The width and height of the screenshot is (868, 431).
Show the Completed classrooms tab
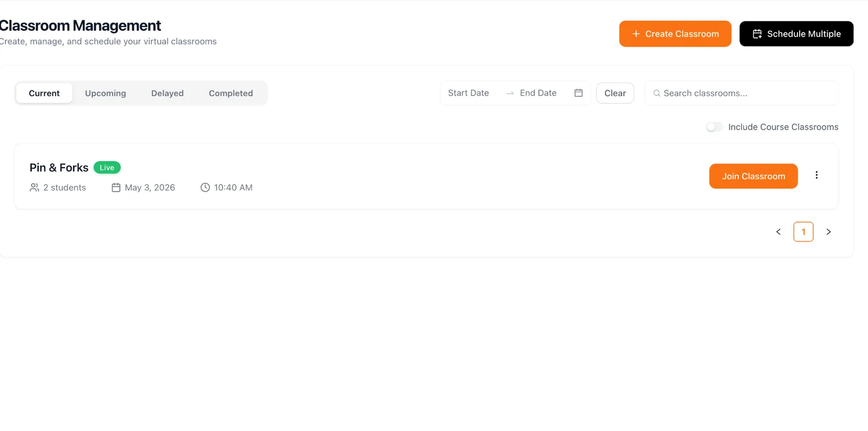pyautogui.click(x=231, y=93)
